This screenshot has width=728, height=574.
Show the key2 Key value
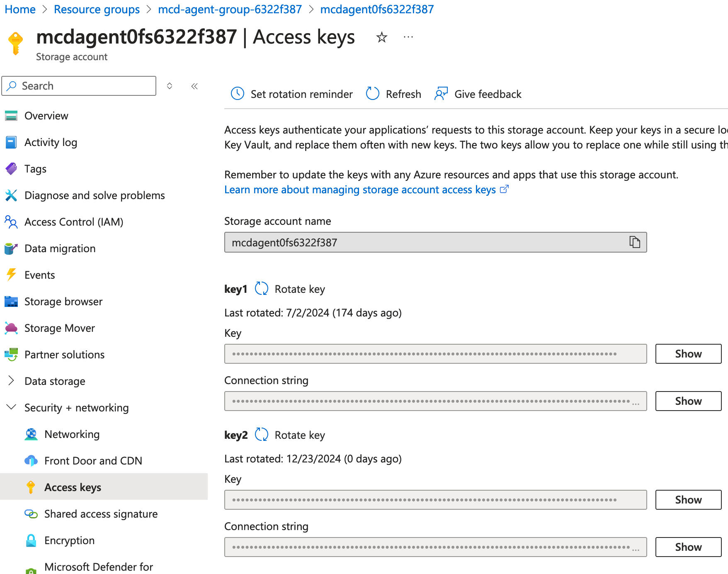(x=688, y=500)
